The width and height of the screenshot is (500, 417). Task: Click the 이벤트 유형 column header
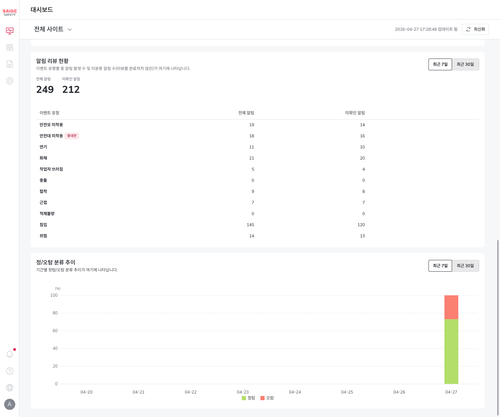tap(49, 113)
